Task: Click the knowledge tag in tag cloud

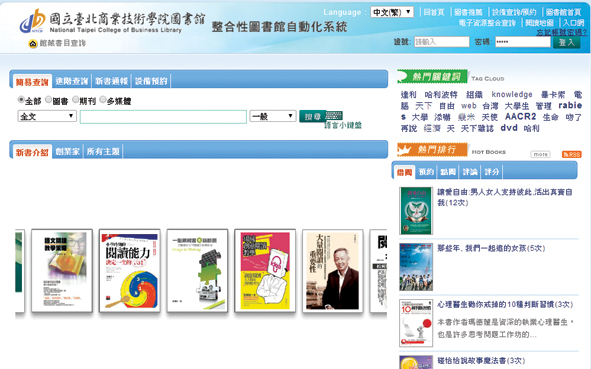Action: coord(512,94)
